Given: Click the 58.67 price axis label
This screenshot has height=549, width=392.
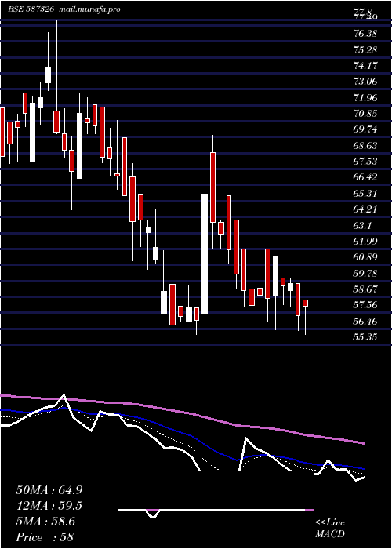Looking at the screenshot, I should [365, 289].
